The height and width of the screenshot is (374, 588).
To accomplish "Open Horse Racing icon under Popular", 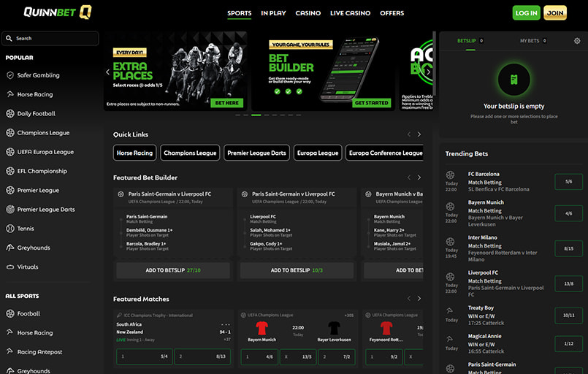I will (x=10, y=94).
